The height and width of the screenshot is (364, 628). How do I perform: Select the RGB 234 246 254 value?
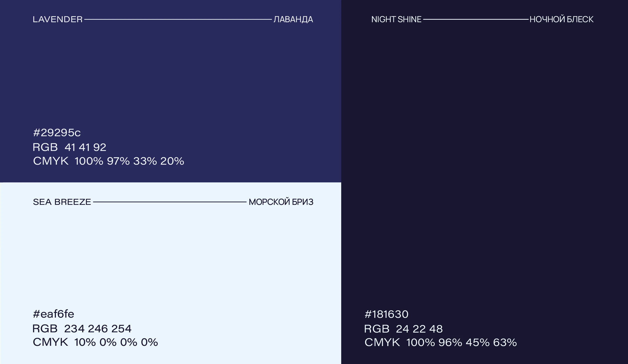point(82,329)
